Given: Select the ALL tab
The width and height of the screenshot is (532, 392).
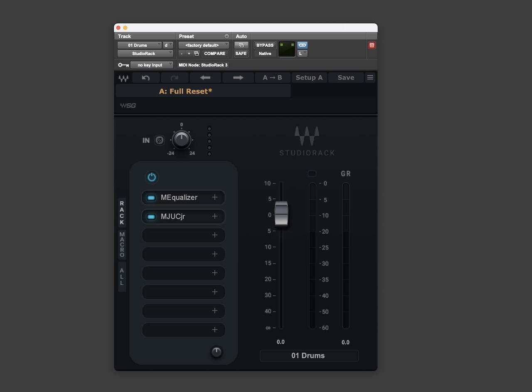Looking at the screenshot, I should 122,276.
